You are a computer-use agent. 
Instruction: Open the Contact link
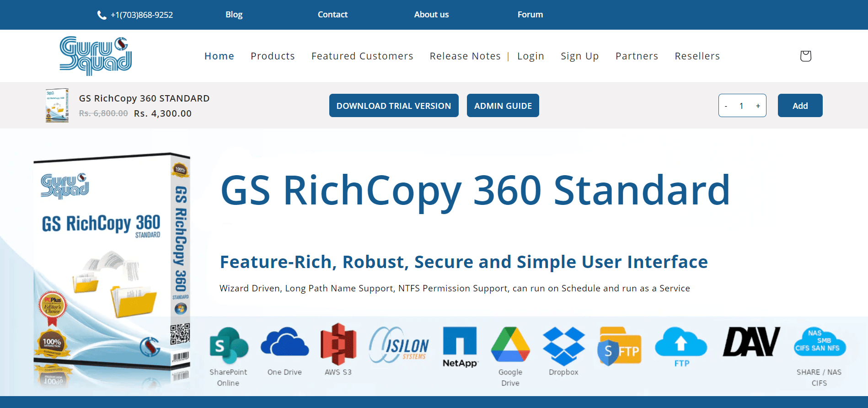point(332,15)
